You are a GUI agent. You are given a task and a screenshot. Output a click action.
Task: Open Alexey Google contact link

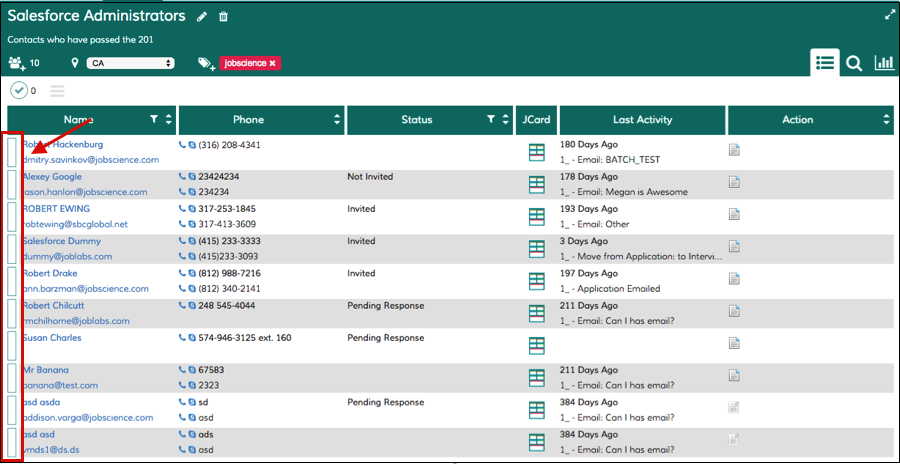(x=52, y=177)
